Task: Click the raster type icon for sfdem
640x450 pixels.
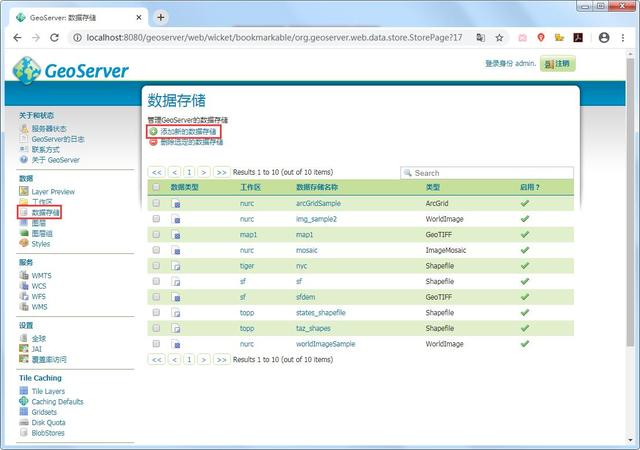Action: click(176, 297)
